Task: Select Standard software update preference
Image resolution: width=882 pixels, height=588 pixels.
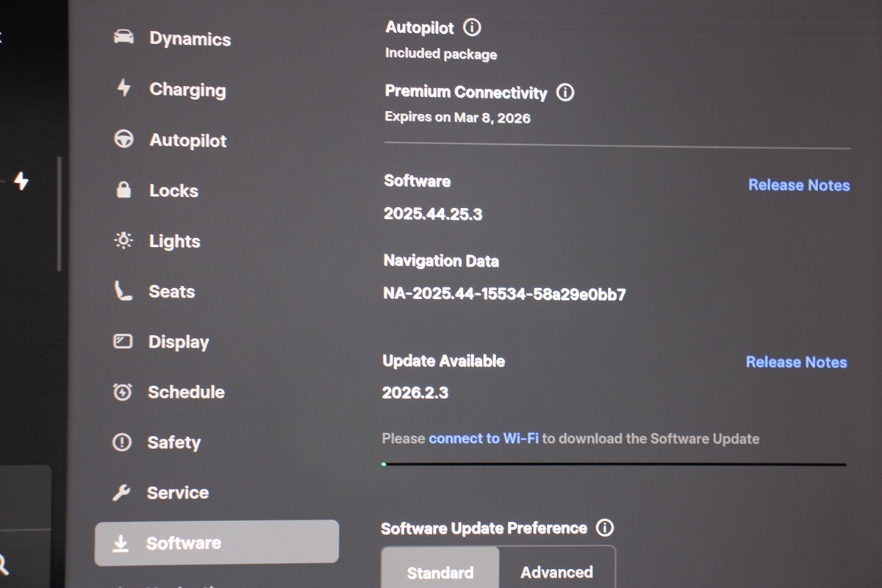Action: pos(440,572)
